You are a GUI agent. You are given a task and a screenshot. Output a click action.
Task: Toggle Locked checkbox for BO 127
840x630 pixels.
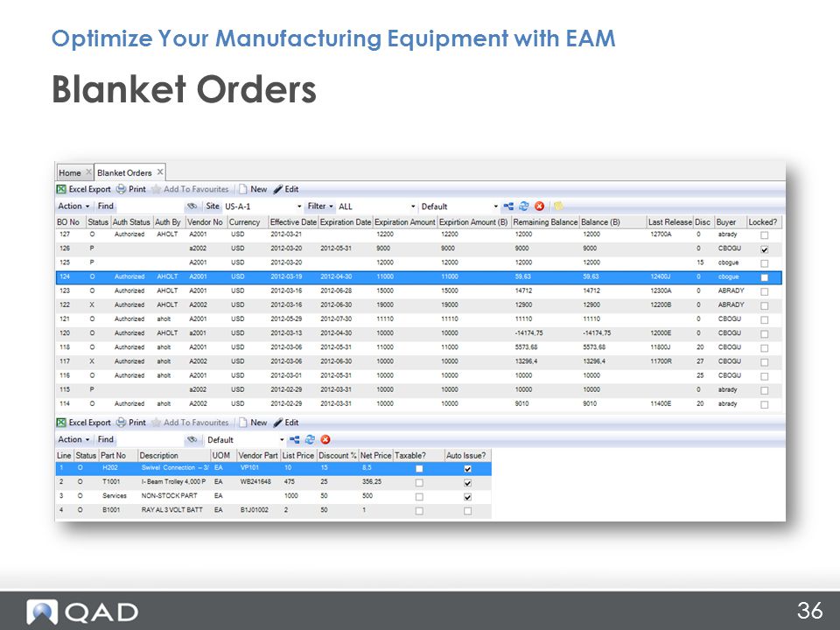coord(765,235)
